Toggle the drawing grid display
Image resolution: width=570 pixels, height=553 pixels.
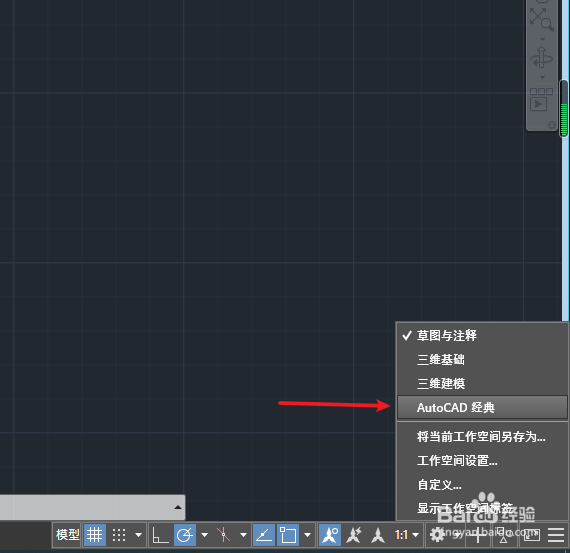click(x=95, y=535)
